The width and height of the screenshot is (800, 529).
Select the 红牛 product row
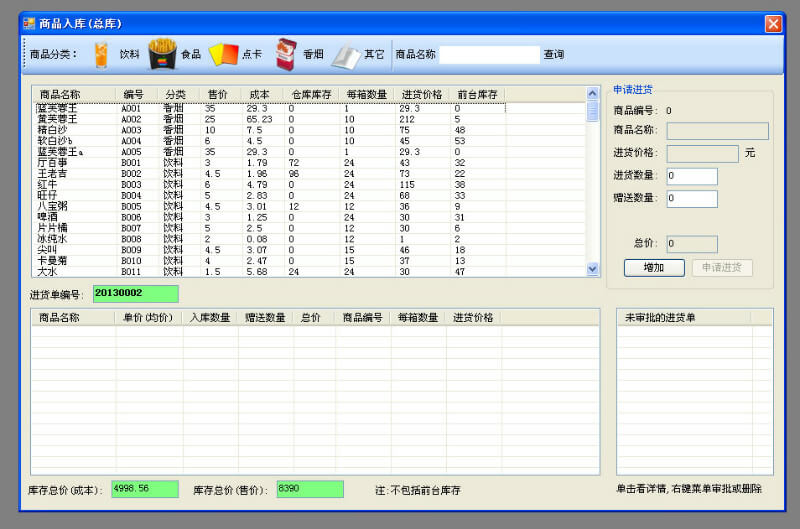click(x=49, y=184)
